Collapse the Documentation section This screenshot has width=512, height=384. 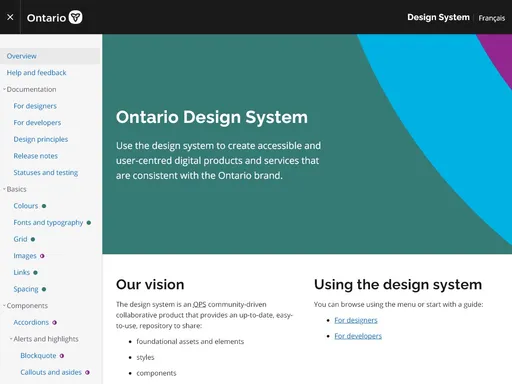tap(31, 89)
